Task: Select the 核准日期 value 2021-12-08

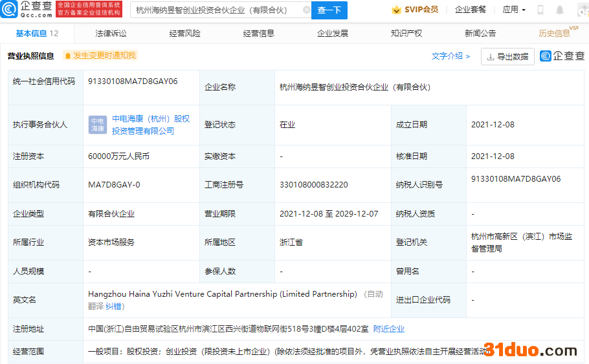Action: coord(493,156)
